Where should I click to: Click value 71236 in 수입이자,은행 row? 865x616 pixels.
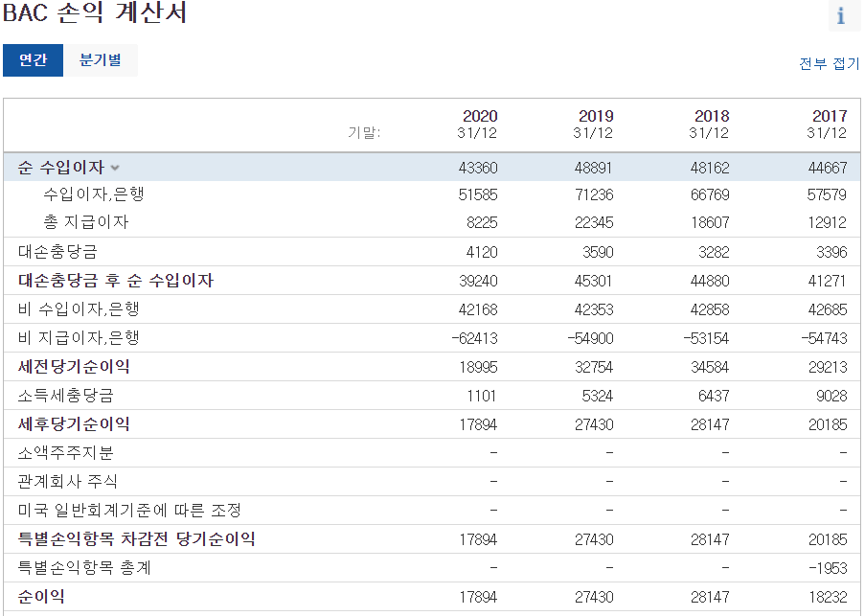coord(594,194)
